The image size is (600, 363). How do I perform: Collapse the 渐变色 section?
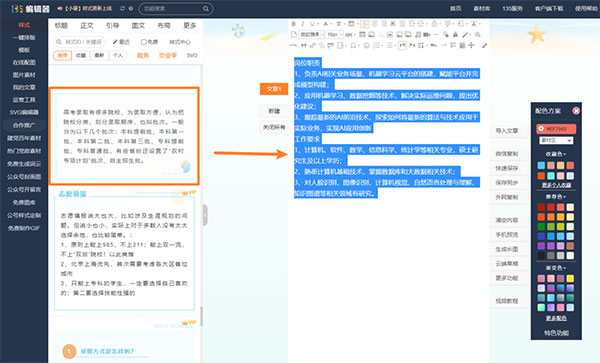coord(556,268)
